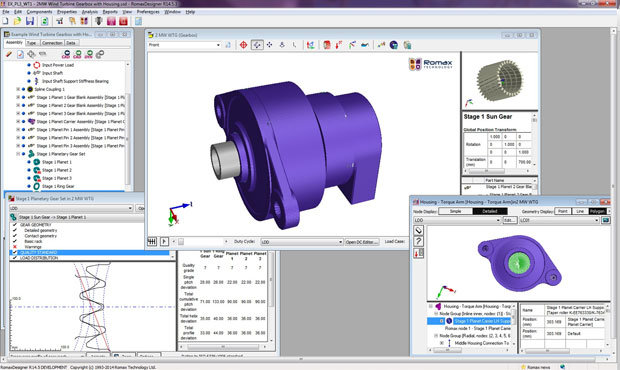
Task: Click the play step button below 3D view
Action: [164, 241]
